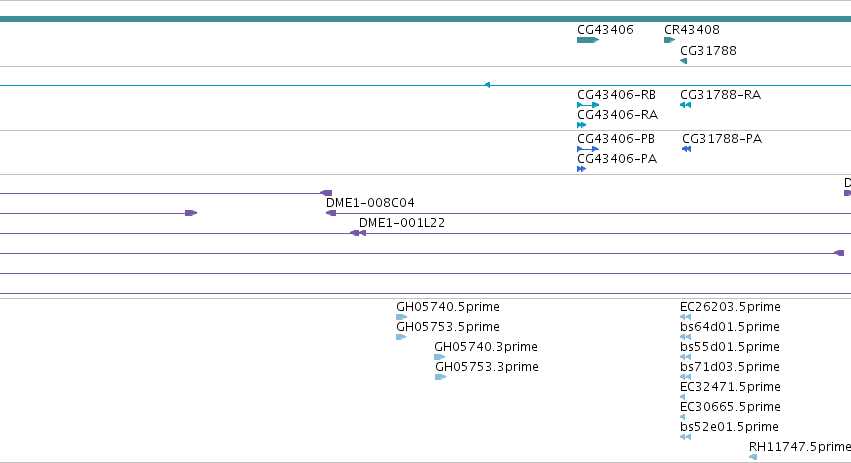Select the CG31788-RA transcript glyph
Viewport: 851px width, 463px height.
tap(685, 105)
